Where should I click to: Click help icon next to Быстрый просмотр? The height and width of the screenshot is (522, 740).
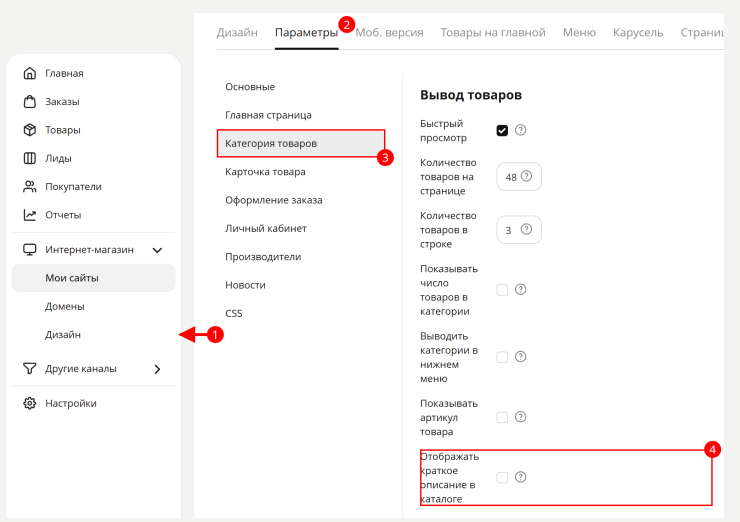point(521,130)
